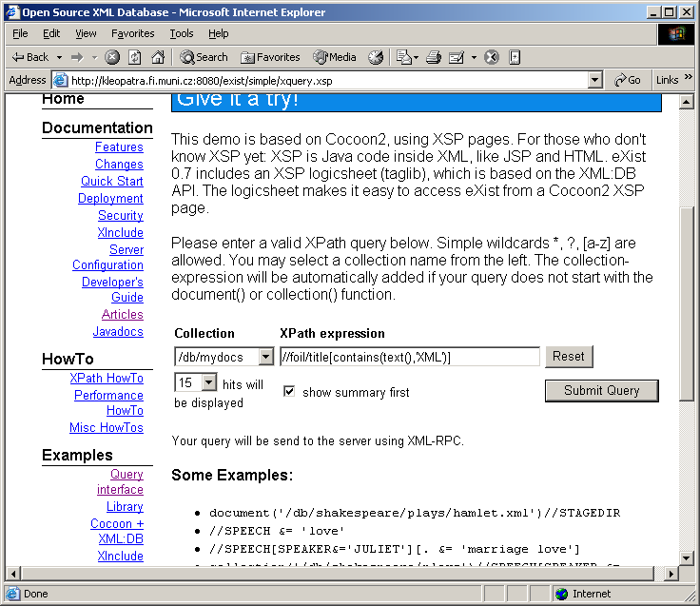The height and width of the screenshot is (606, 700).
Task: Open the Favorites toolbar button
Action: 270,57
